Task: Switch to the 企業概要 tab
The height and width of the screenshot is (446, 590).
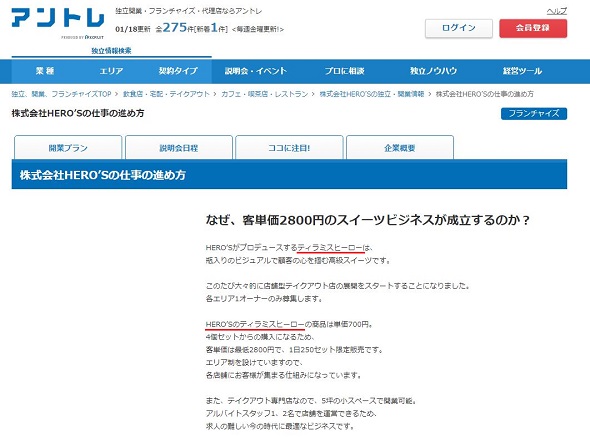Action: point(400,148)
